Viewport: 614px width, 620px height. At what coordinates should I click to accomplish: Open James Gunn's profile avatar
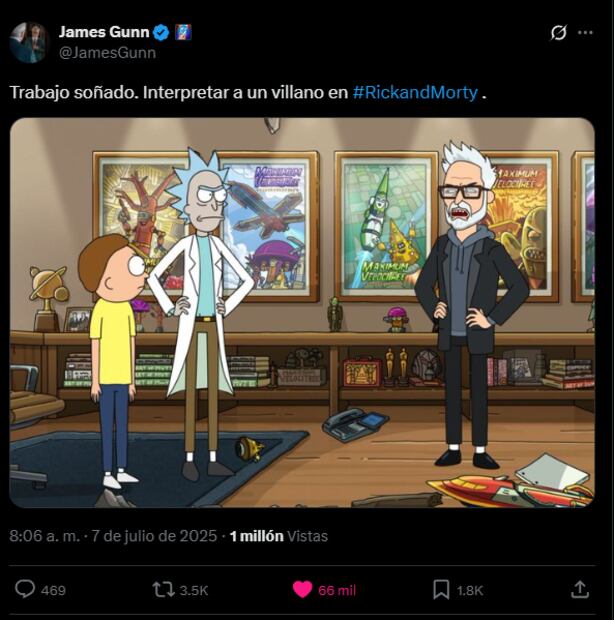(x=28, y=42)
